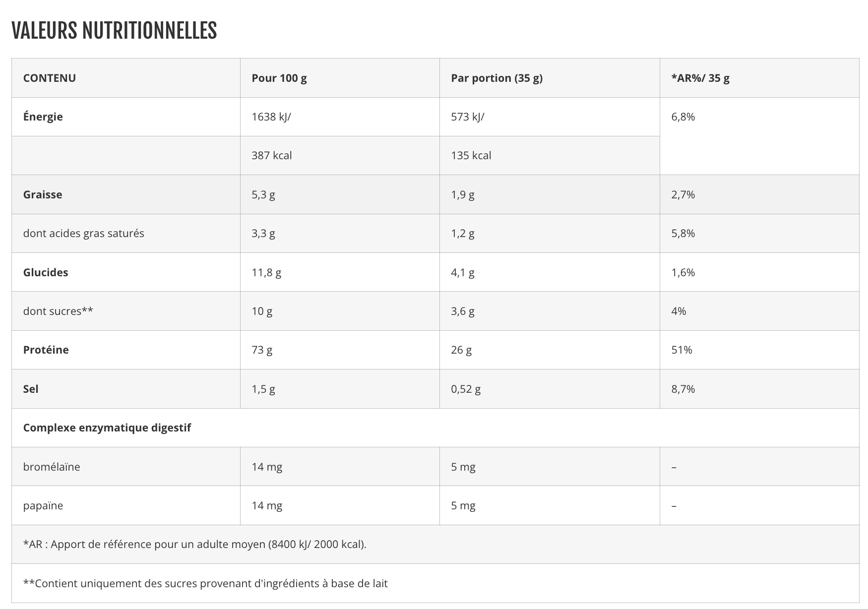
Task: Click the Graisse row label
Action: coord(43,194)
